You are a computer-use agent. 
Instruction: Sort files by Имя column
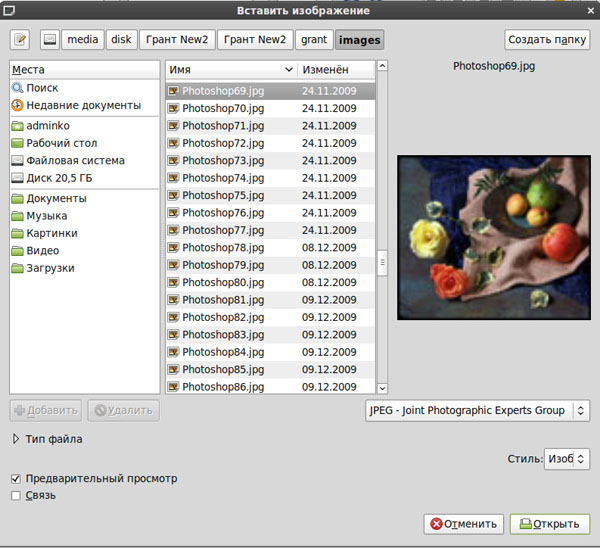[231, 70]
